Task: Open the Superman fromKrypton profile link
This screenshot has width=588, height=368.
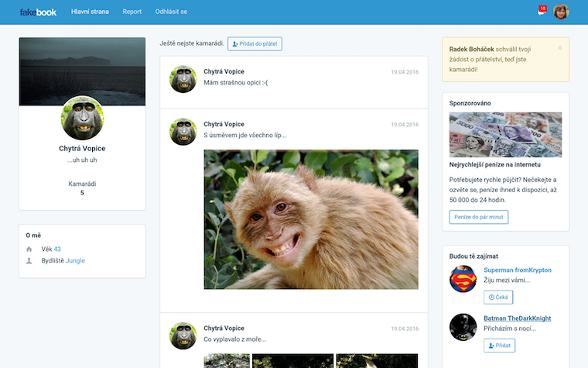Action: coord(517,270)
